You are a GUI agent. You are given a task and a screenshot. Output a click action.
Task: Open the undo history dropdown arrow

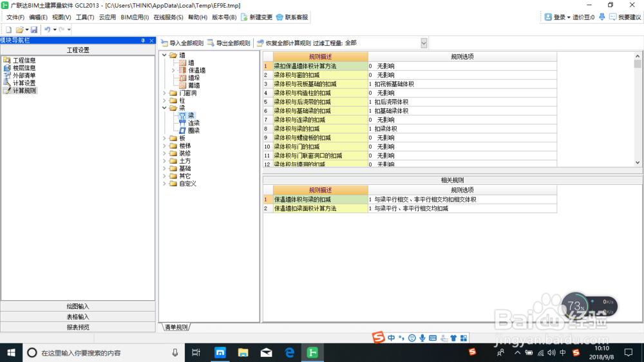point(55,30)
